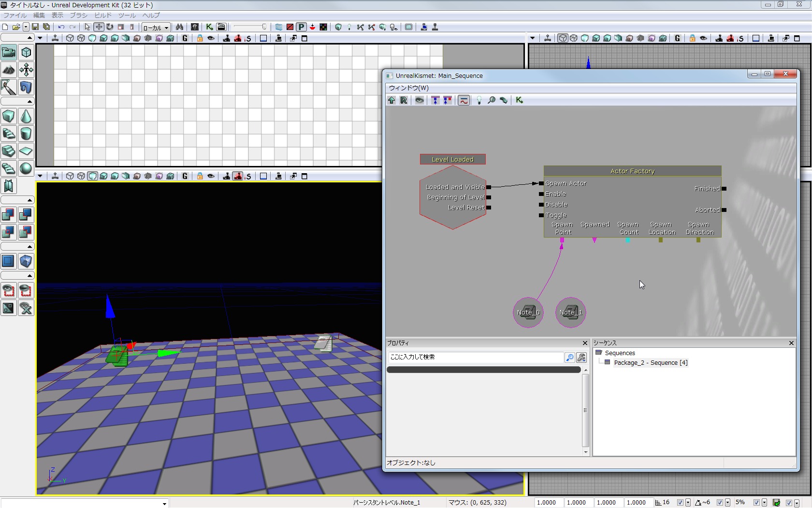Select the translate move-arrows widget tool
The image size is (812, 508).
coord(99,27)
